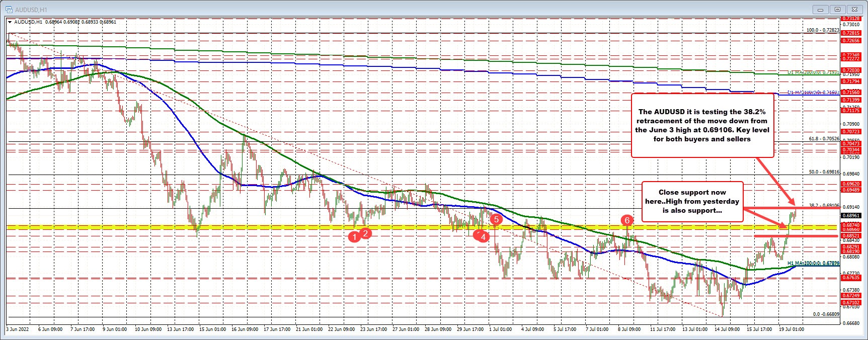Click the red circle marker numbered 4

483,236
